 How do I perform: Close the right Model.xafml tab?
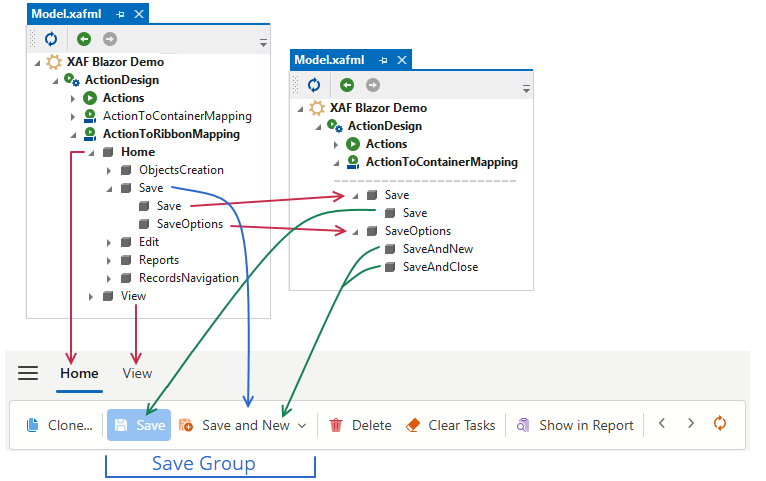tap(402, 60)
